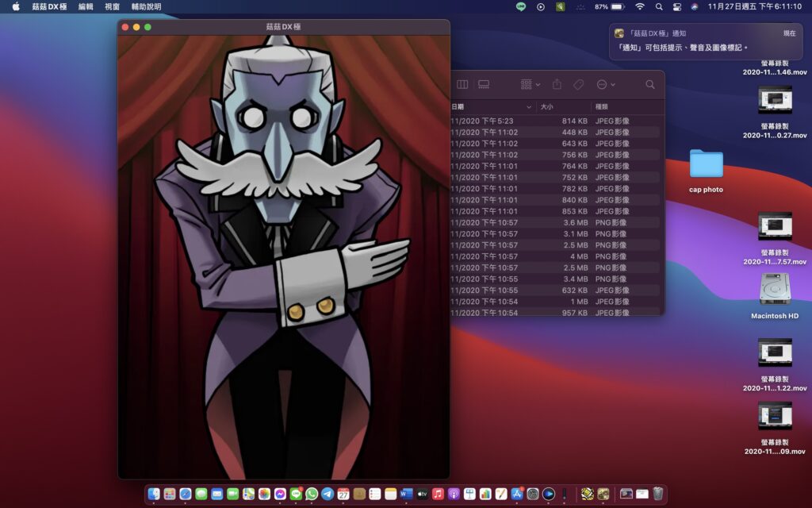812x508 pixels.
Task: Open the 菇菇DX極 application menu
Action: [49, 6]
